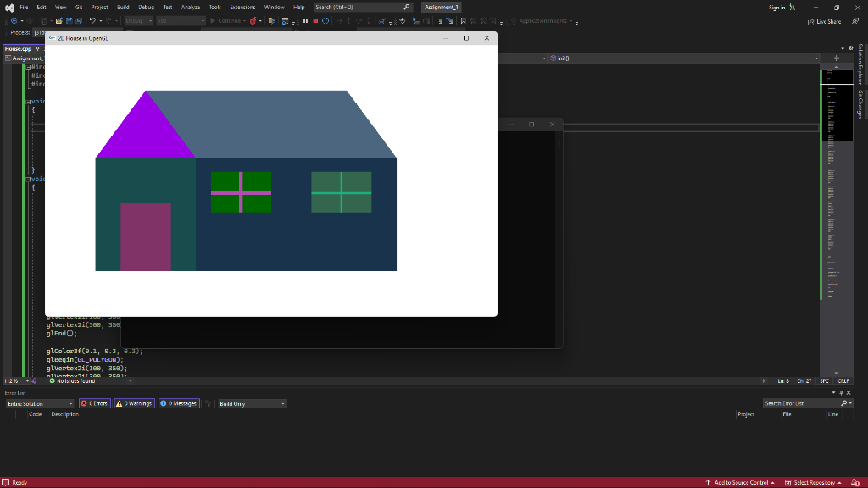This screenshot has width=868, height=488.
Task: Adjust the 112% editor zoom control
Action: point(15,381)
